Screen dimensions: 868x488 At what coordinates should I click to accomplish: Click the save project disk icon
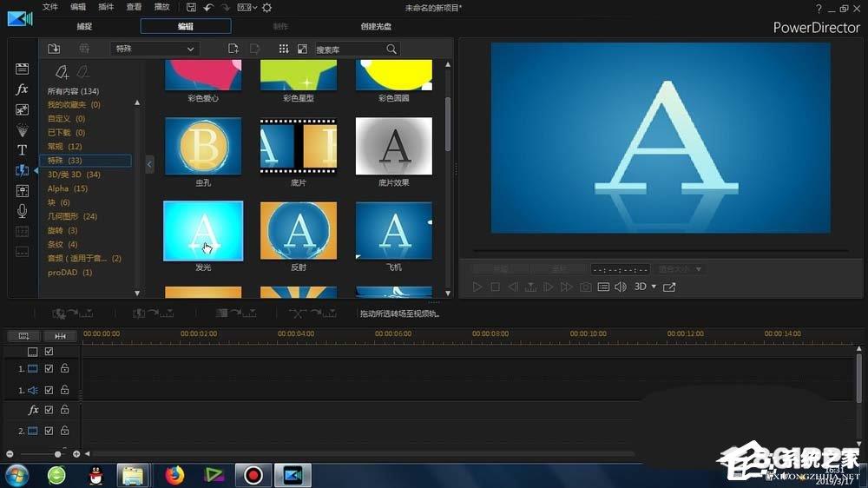click(191, 7)
